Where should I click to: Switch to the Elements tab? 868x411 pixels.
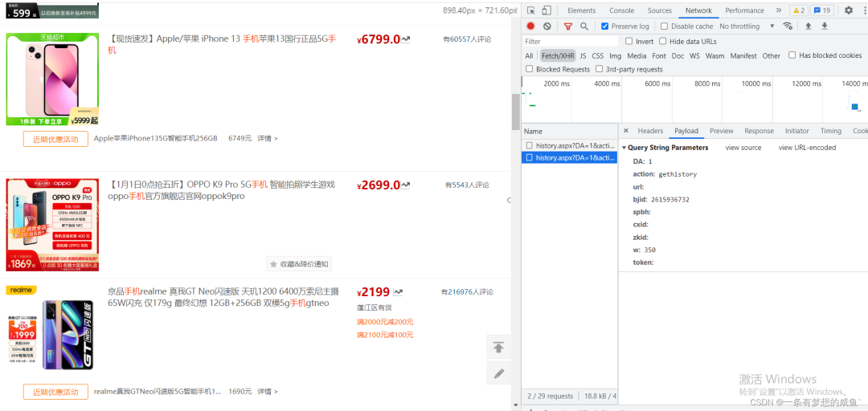point(581,10)
